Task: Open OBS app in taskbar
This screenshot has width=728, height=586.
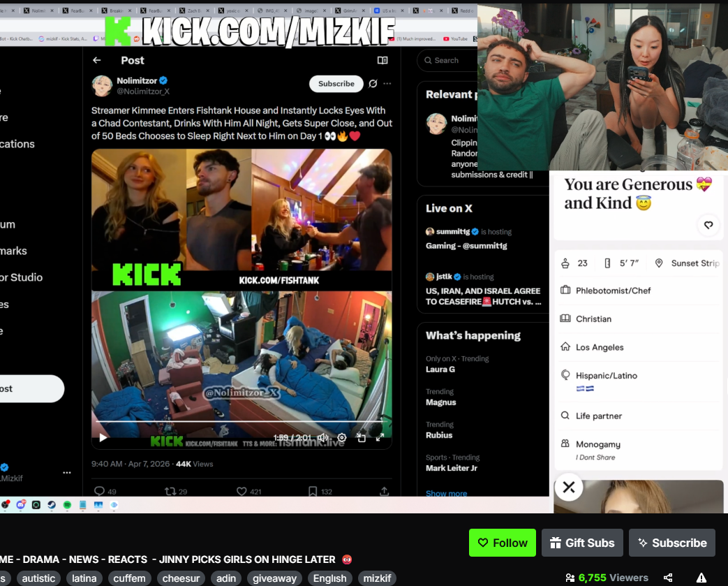Action: pos(6,505)
